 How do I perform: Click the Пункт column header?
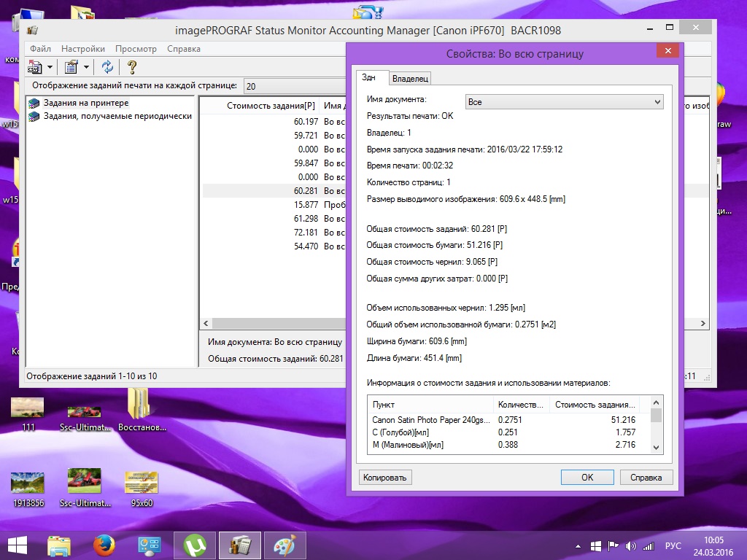(x=430, y=405)
